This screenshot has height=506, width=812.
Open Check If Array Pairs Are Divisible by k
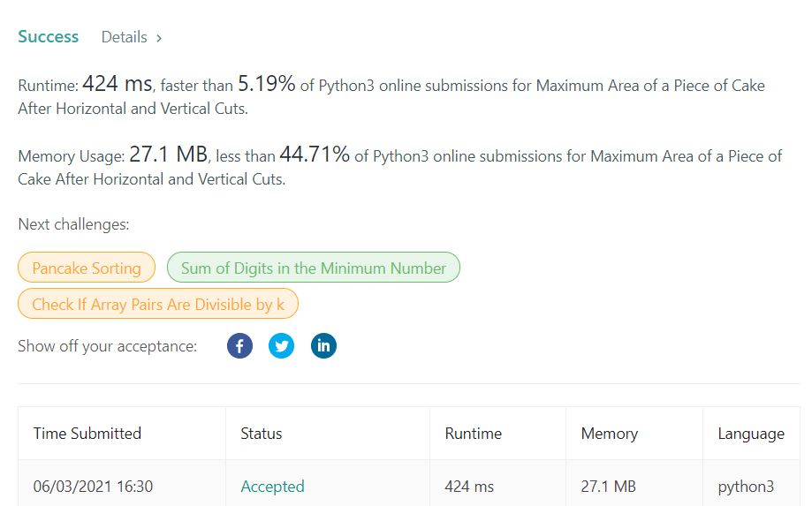158,304
